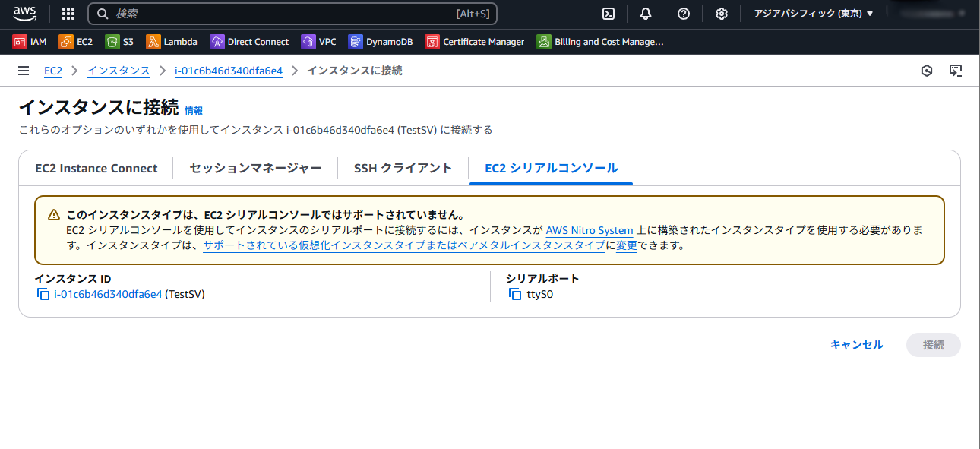Image resolution: width=980 pixels, height=449 pixels.
Task: Open the services grid menu
Action: [68, 14]
